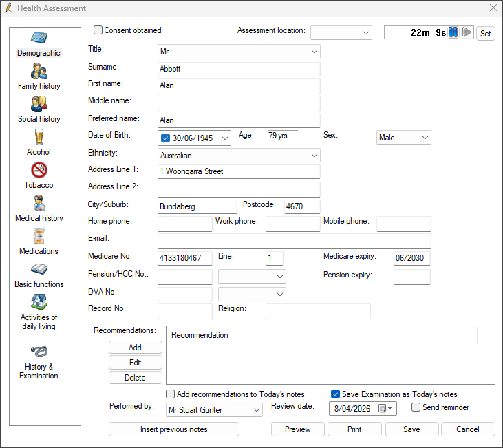Viewport: 503px width, 448px height.
Task: Open the Family history section icon
Action: point(39,71)
